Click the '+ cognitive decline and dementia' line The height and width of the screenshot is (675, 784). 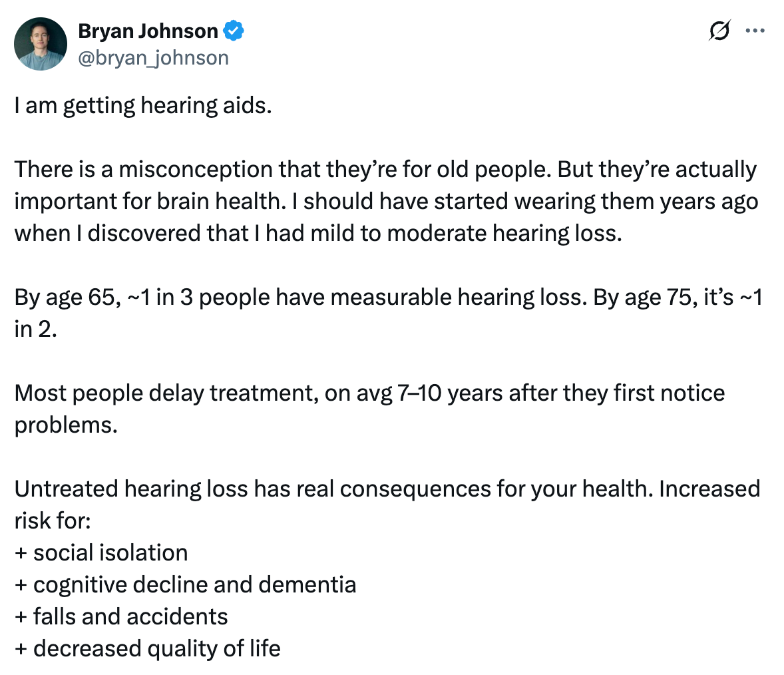(185, 584)
